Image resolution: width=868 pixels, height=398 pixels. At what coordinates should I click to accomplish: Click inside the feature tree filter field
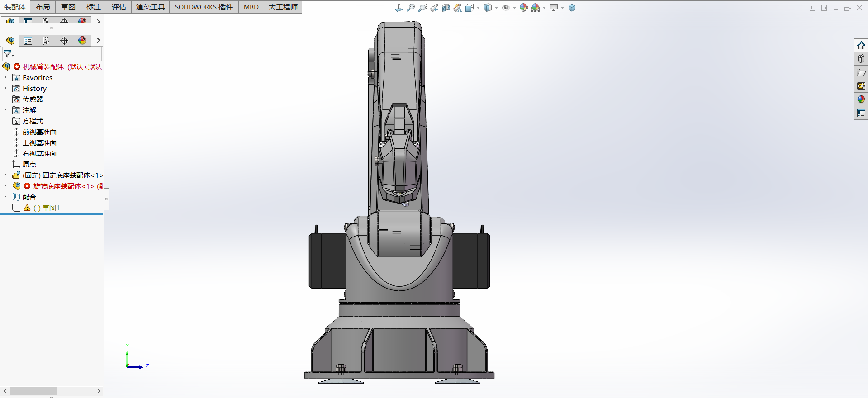tap(52, 54)
